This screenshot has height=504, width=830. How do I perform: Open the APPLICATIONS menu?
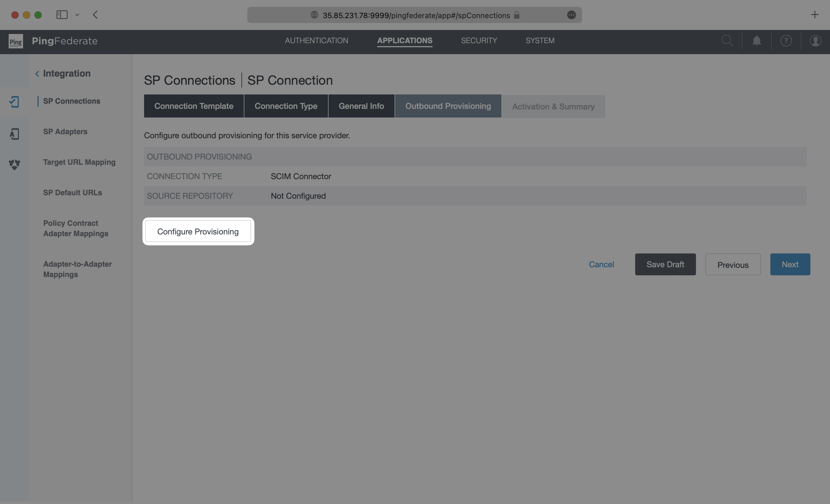coord(405,40)
